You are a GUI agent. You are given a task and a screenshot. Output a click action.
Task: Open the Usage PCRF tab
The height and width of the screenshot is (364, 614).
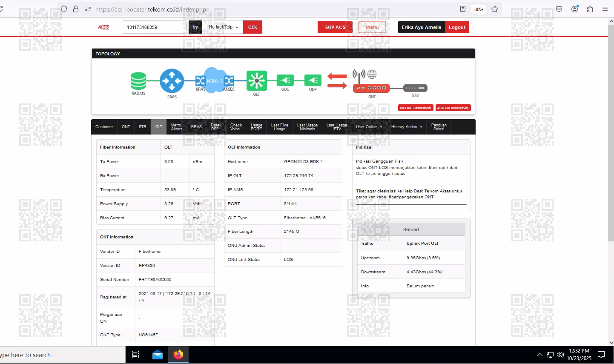256,127
